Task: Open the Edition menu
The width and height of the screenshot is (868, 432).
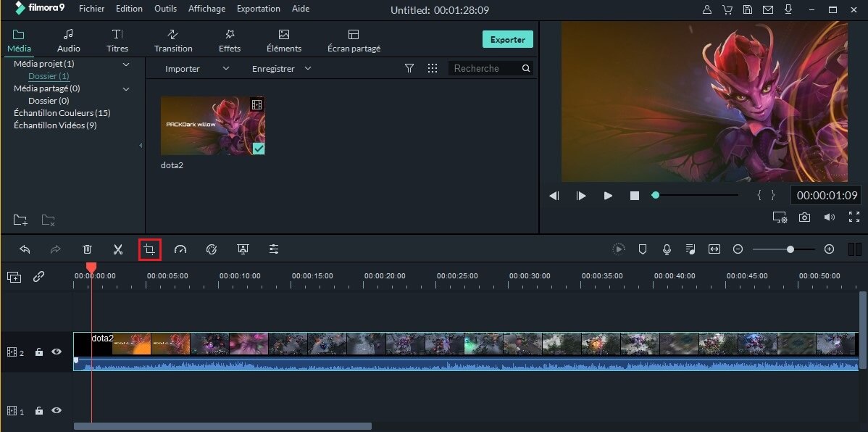Action: 129,9
